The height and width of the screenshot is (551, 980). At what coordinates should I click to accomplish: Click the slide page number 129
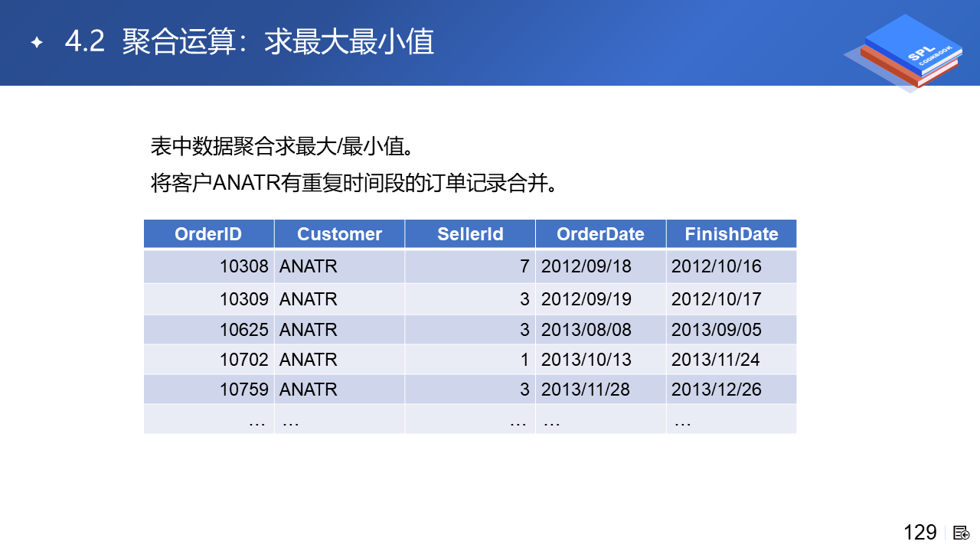tap(920, 533)
